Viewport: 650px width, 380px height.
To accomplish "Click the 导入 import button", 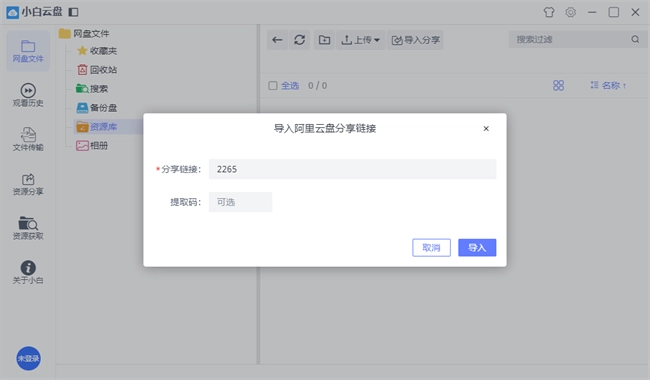I will pos(477,247).
